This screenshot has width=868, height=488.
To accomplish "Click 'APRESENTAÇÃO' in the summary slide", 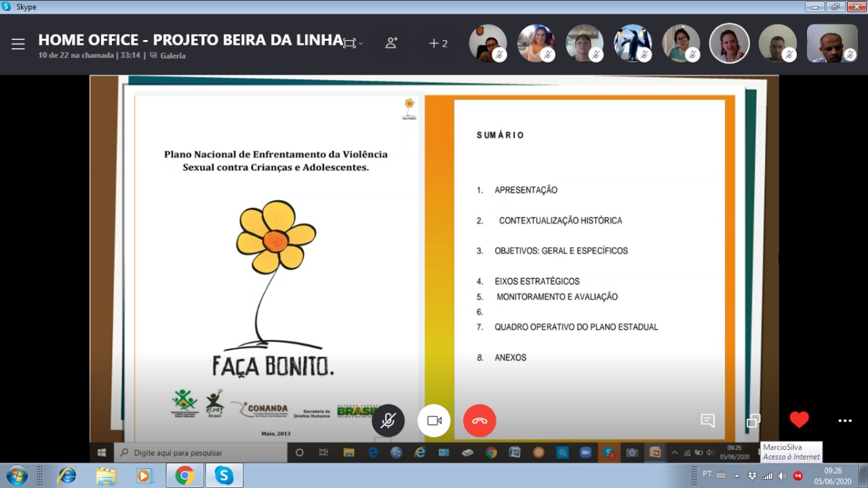I will pyautogui.click(x=526, y=190).
